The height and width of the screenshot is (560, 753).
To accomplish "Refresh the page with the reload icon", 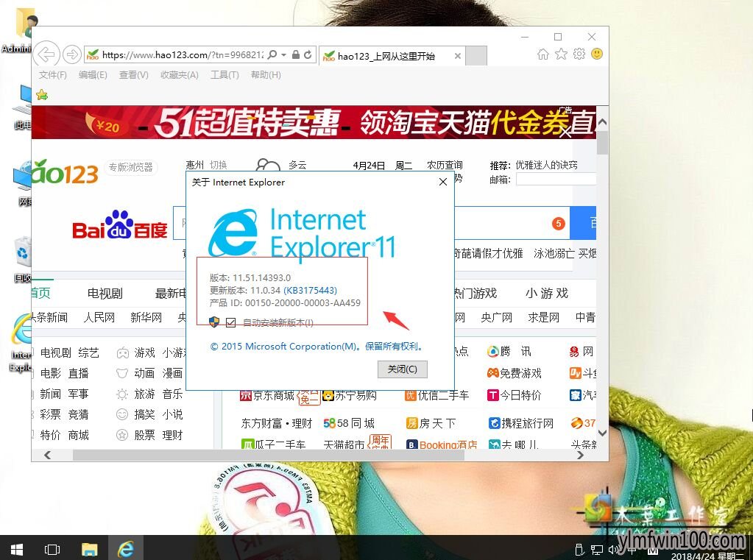I will (308, 54).
